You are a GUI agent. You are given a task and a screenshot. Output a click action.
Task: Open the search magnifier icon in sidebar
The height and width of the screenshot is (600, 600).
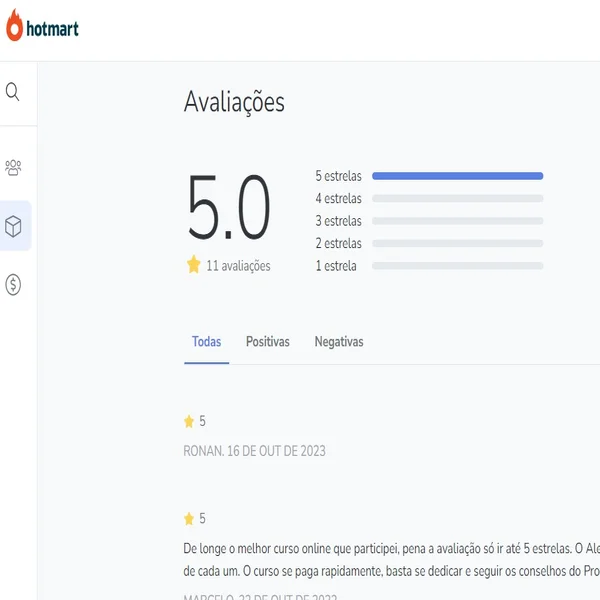click(x=13, y=92)
